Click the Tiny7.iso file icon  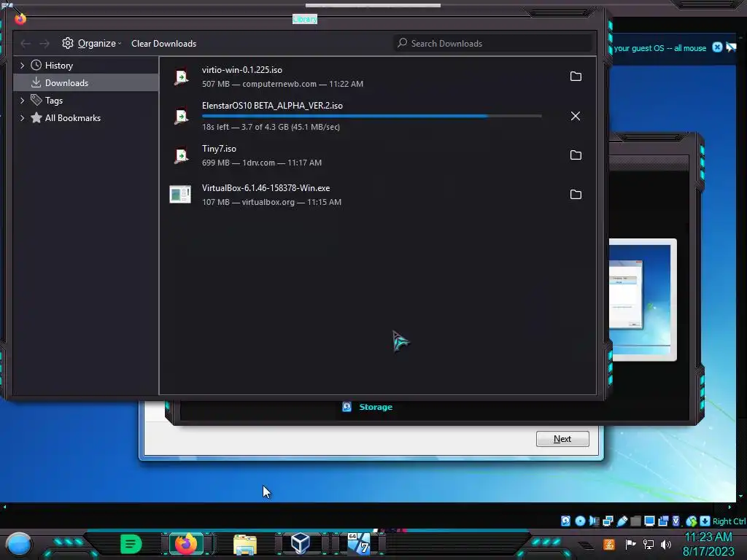[x=181, y=156]
